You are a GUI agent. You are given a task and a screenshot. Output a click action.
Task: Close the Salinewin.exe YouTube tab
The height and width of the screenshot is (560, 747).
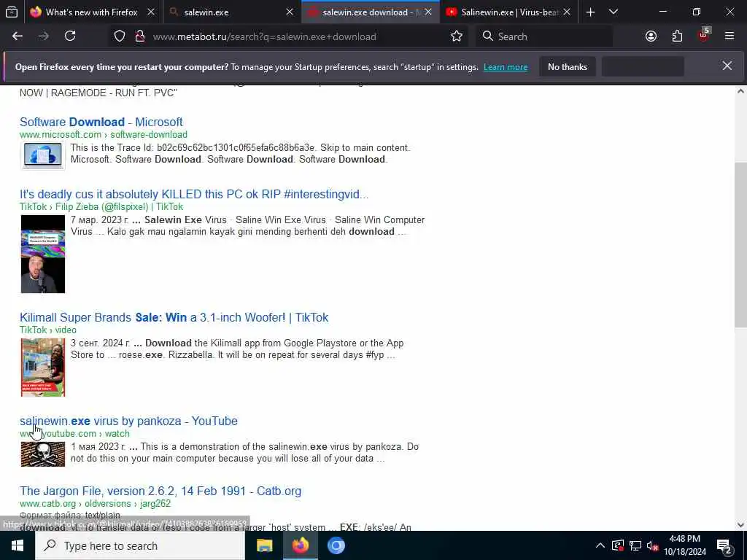pyautogui.click(x=567, y=12)
